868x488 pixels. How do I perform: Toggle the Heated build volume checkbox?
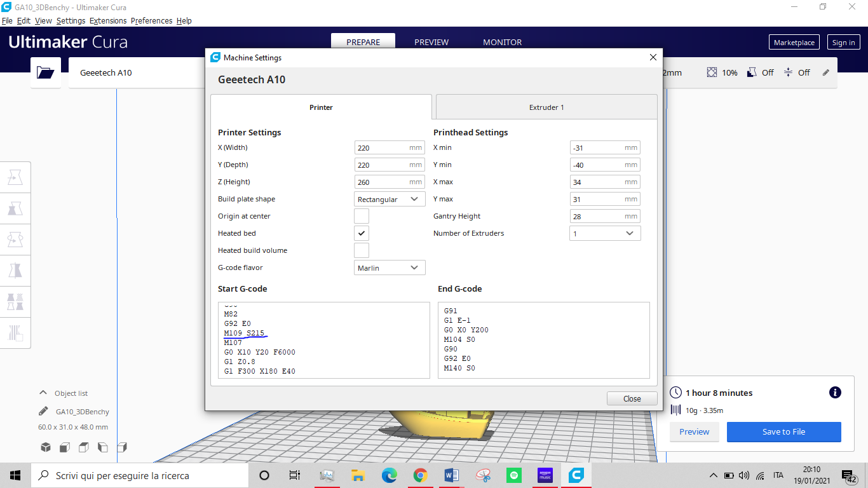[362, 251]
